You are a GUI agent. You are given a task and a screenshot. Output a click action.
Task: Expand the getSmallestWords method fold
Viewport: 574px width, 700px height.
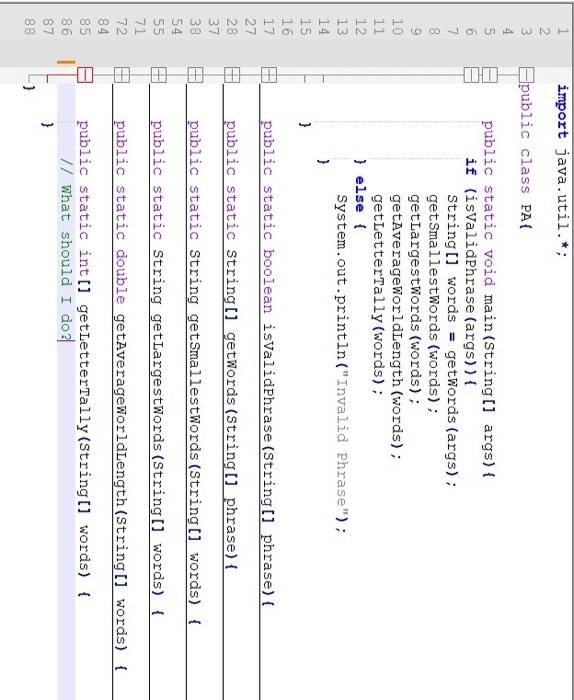(195, 75)
